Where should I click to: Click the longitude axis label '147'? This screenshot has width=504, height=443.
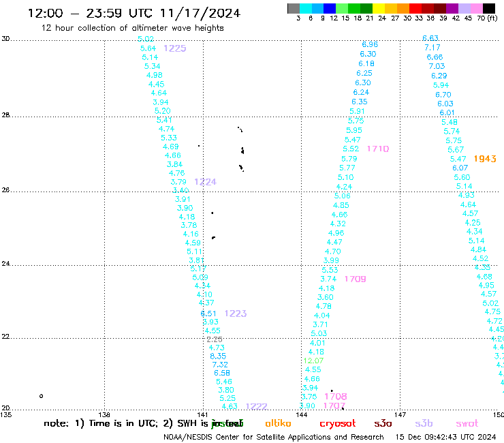(x=400, y=414)
